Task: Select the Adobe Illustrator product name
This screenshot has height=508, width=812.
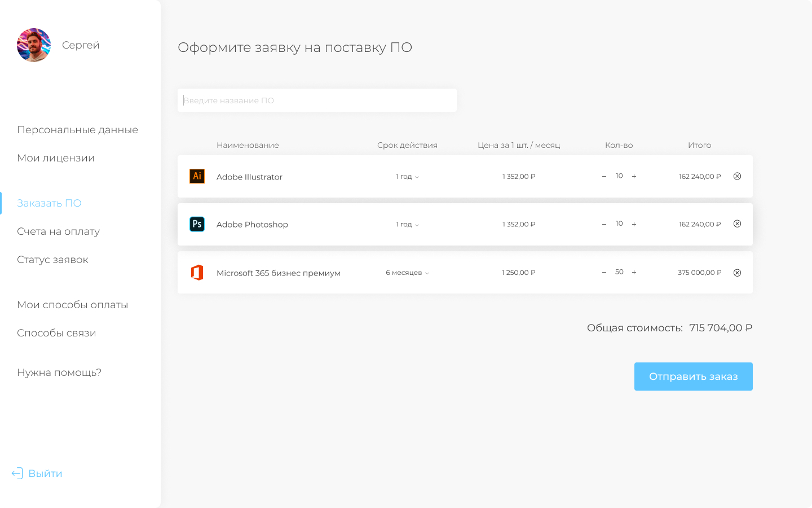Action: tap(249, 177)
